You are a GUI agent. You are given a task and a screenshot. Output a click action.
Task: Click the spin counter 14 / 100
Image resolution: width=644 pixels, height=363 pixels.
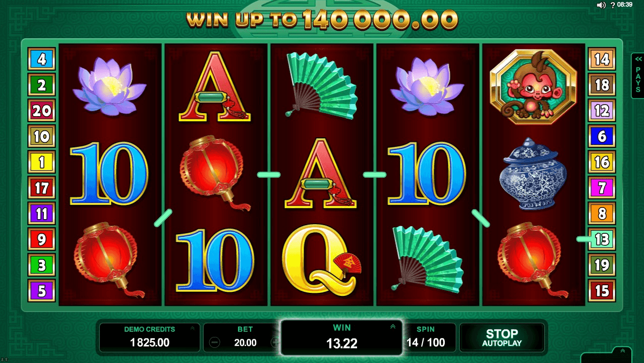[x=426, y=343]
